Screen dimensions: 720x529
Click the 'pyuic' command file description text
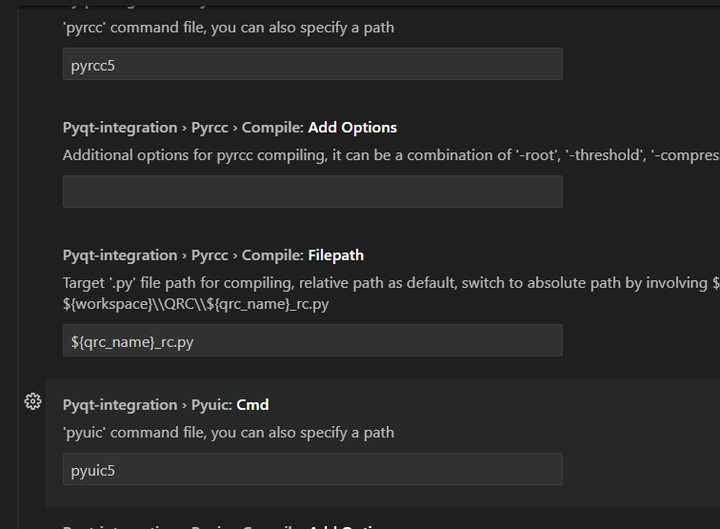(x=228, y=433)
